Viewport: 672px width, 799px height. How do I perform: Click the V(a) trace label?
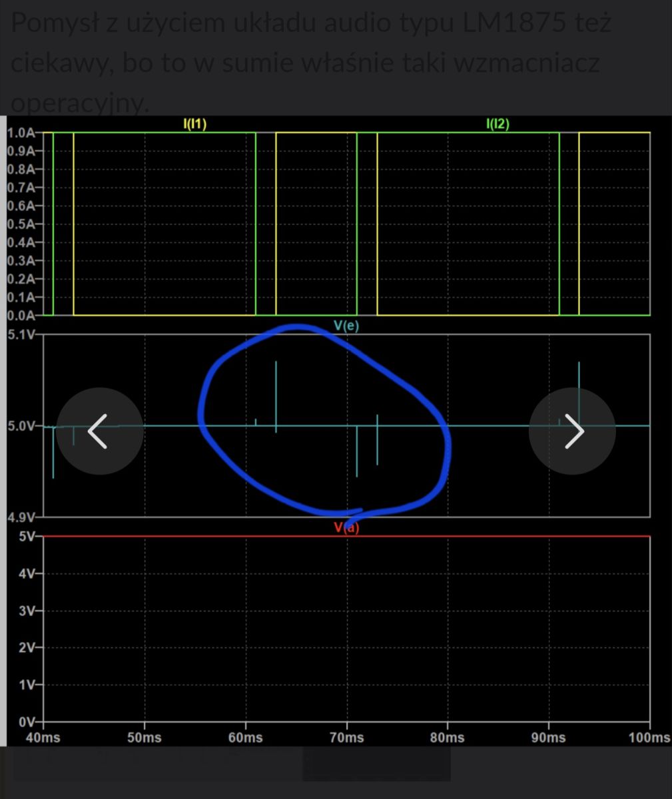point(346,528)
